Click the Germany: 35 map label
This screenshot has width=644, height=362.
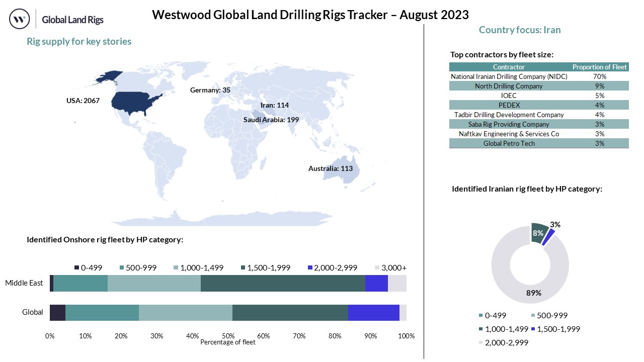coord(210,90)
